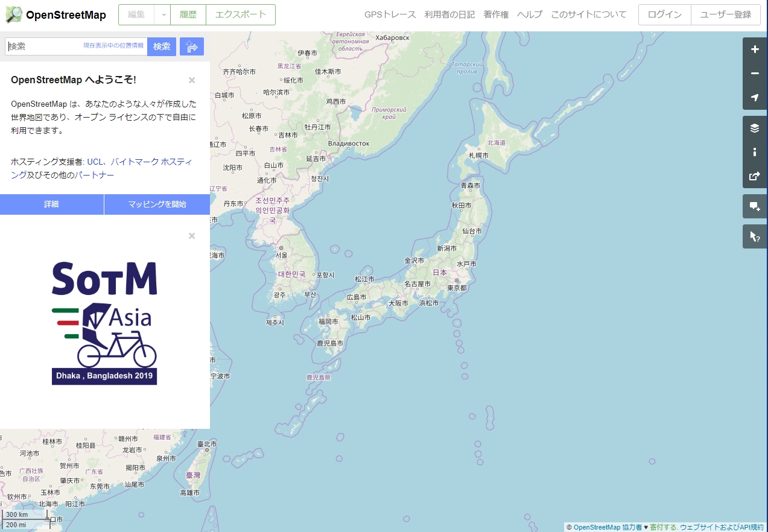
Task: Open このサイトについて about page
Action: (x=589, y=14)
